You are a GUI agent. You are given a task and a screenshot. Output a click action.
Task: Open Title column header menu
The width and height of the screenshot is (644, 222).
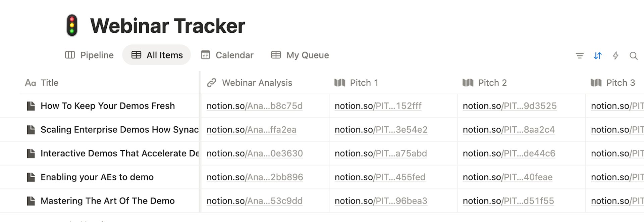(x=49, y=83)
